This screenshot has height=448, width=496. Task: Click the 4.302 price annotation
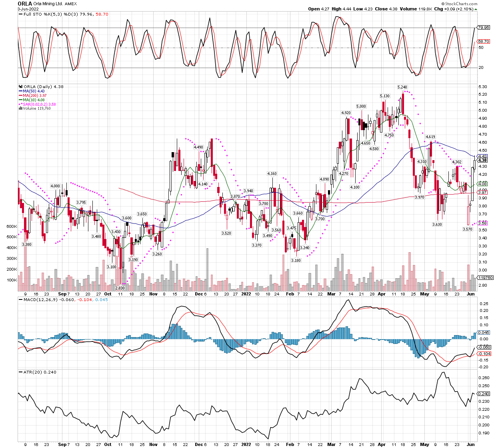coord(456,162)
